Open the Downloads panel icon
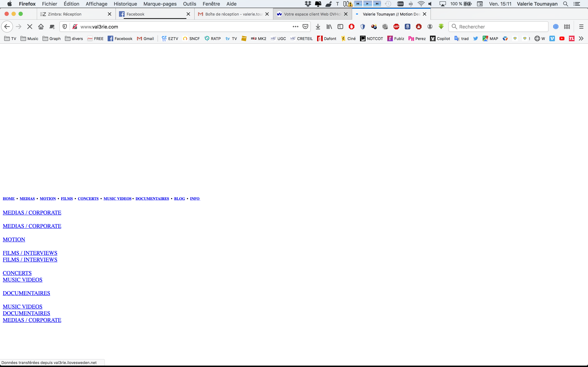The height and width of the screenshot is (367, 588). [318, 27]
